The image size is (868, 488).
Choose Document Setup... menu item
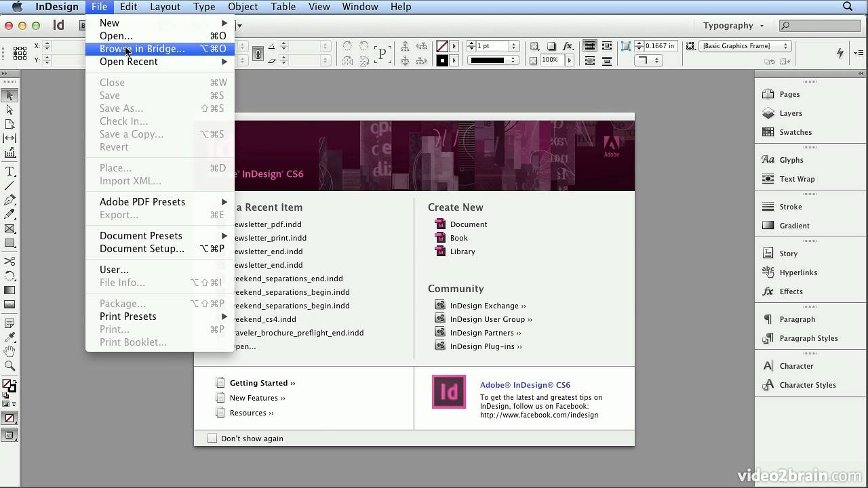(x=159, y=249)
